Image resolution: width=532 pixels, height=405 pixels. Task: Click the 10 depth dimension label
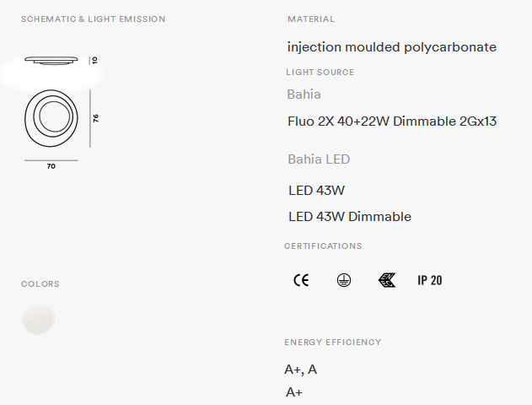pyautogui.click(x=95, y=61)
